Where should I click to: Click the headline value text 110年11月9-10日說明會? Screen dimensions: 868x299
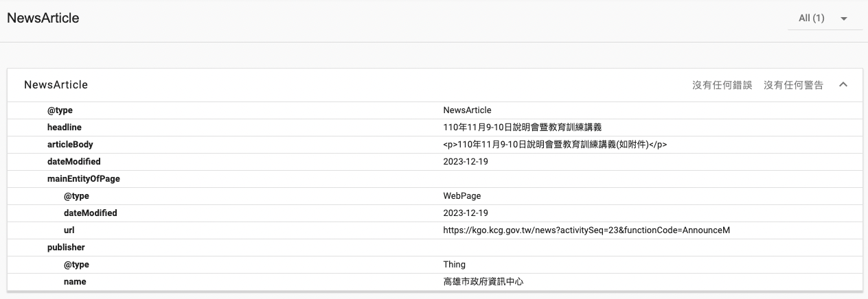click(x=522, y=128)
